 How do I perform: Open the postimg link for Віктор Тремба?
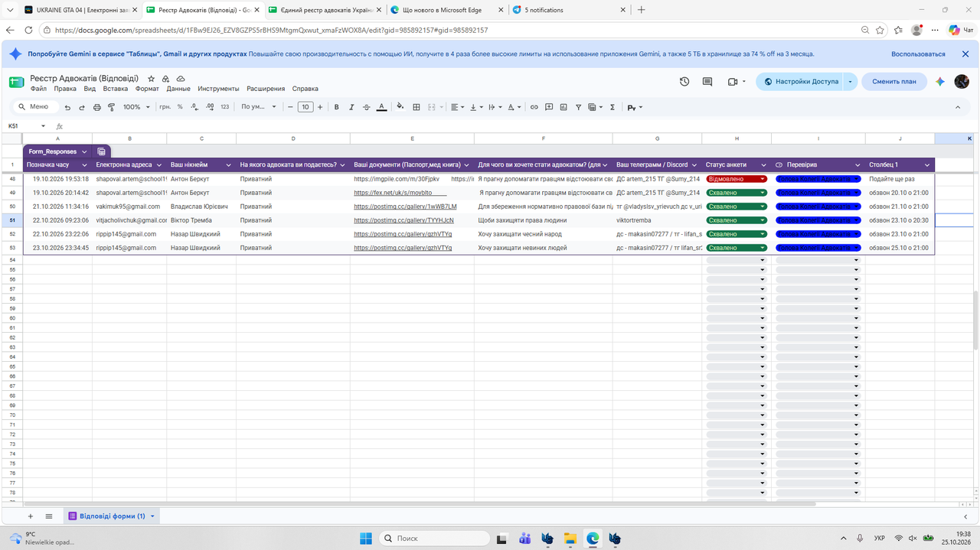[x=403, y=220]
